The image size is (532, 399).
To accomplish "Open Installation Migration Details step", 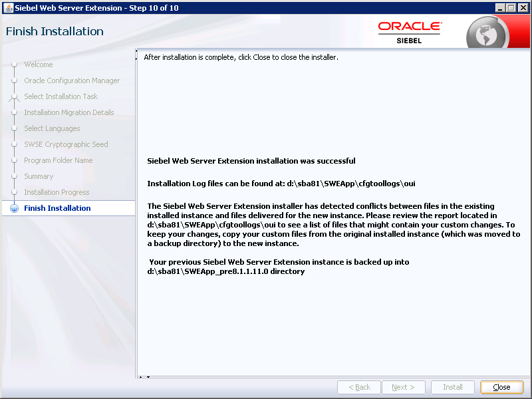I will pyautogui.click(x=69, y=112).
